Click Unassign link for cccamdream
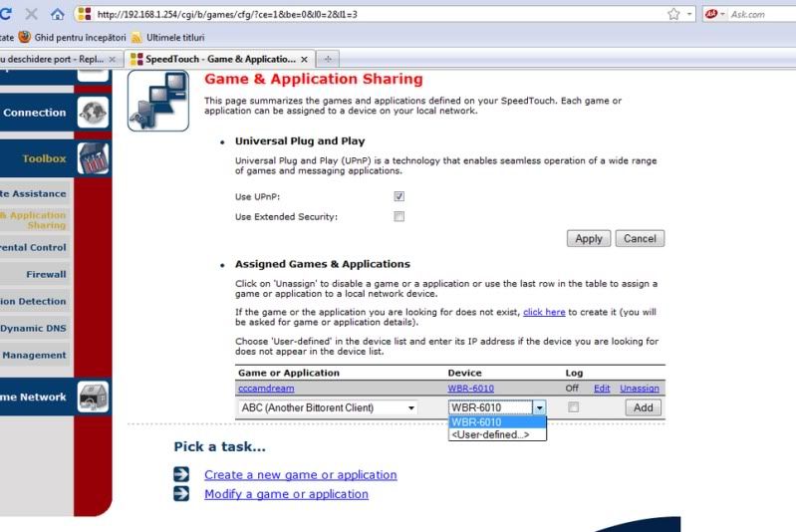The image size is (796, 532). pos(639,389)
